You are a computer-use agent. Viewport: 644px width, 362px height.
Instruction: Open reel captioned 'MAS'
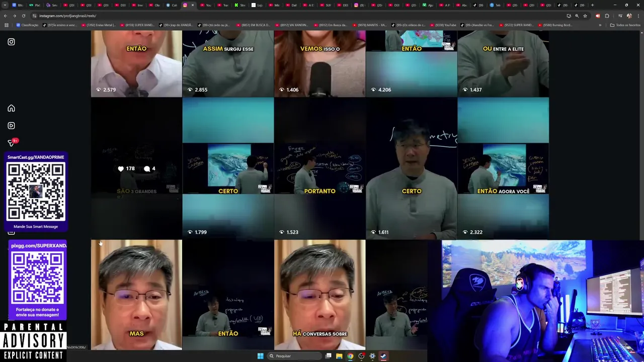coord(136,295)
